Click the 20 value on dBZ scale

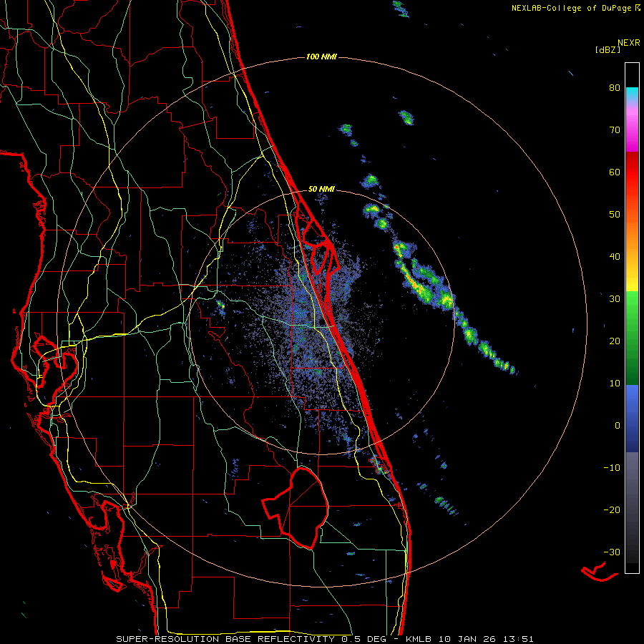tap(615, 341)
